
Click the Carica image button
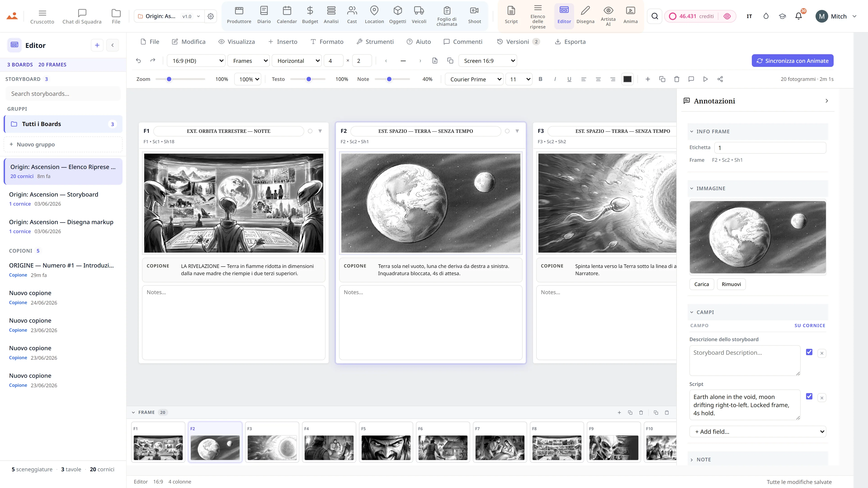[702, 284]
